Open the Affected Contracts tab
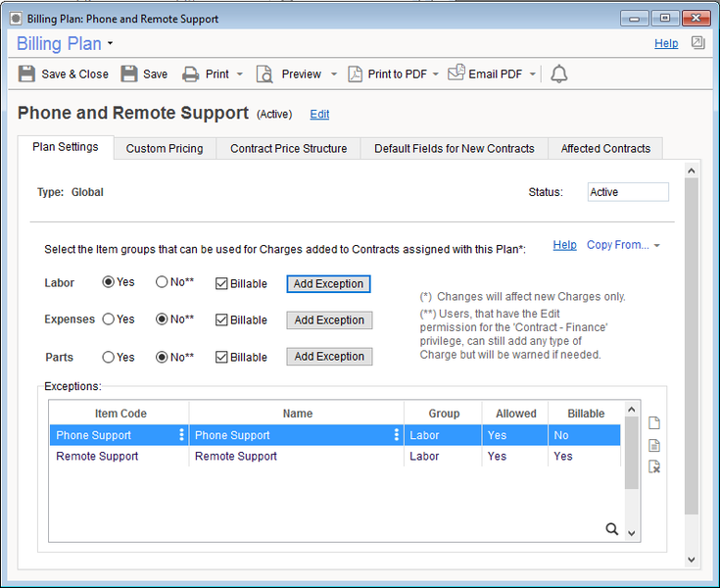720x588 pixels. click(x=605, y=149)
